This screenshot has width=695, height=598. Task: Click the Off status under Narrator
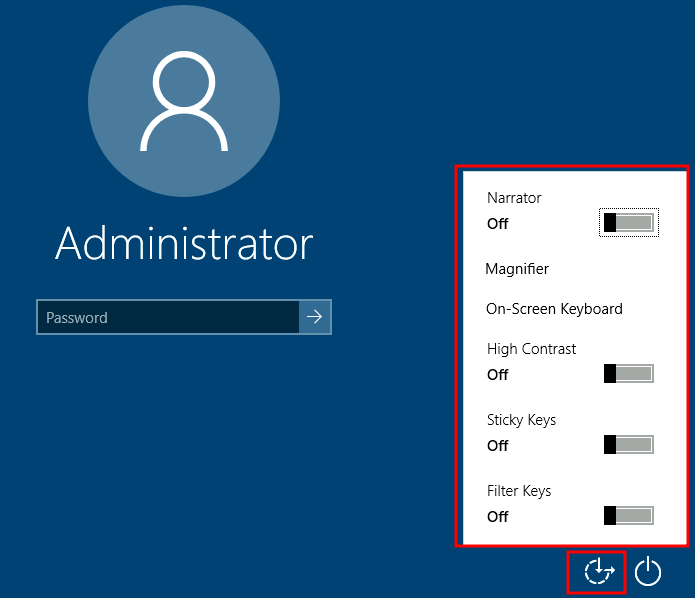(x=498, y=224)
